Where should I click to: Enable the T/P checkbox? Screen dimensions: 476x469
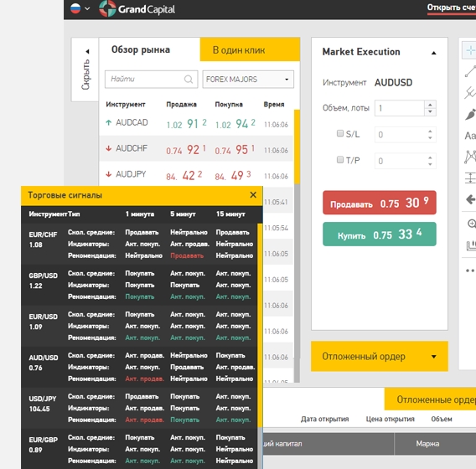[340, 160]
